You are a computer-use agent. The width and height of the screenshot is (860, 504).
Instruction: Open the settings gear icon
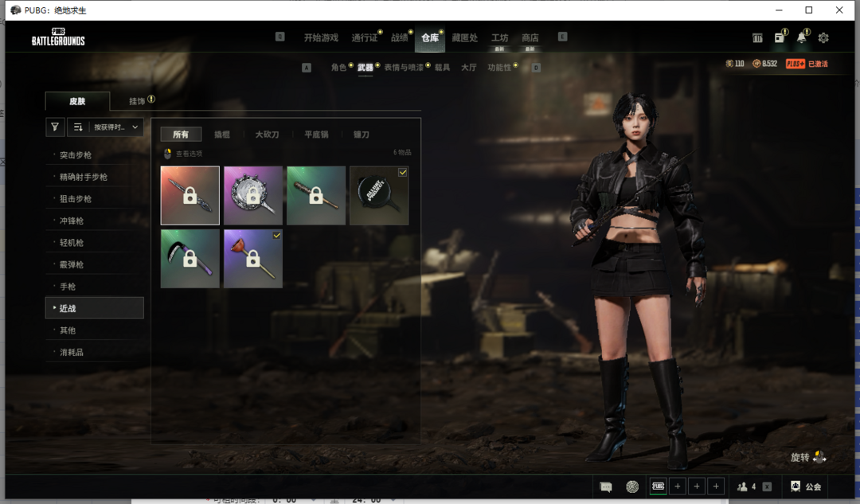pos(823,38)
